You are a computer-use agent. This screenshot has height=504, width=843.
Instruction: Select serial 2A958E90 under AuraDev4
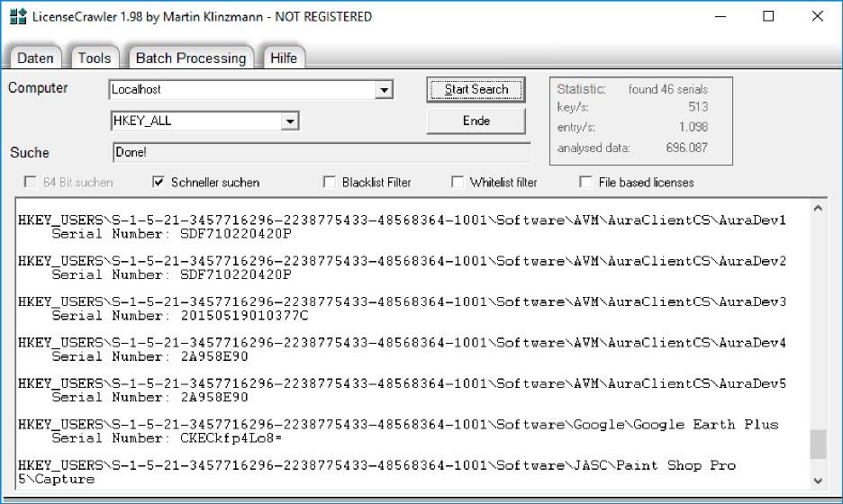click(x=214, y=356)
